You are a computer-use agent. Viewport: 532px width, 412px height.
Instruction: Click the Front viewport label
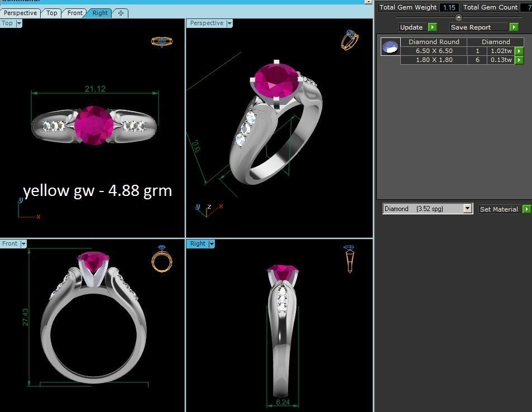coord(9,243)
